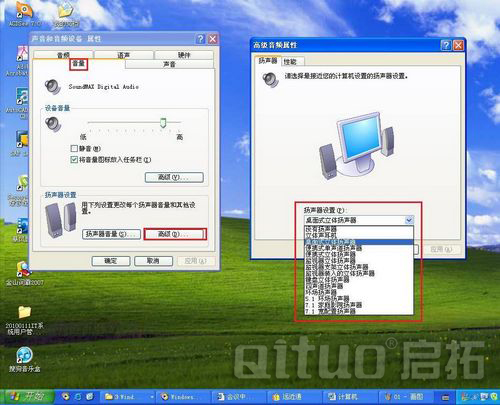Screen dimensions: 500x405
Task: Switch to the 性能 tab
Action: [x=290, y=62]
